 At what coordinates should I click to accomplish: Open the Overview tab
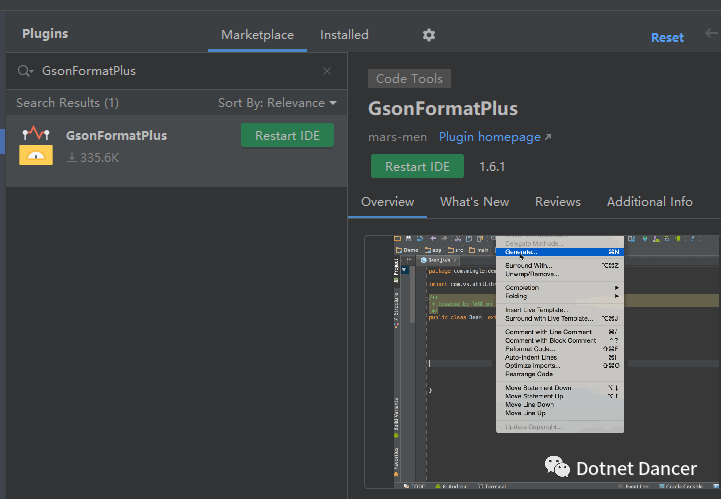coord(388,202)
